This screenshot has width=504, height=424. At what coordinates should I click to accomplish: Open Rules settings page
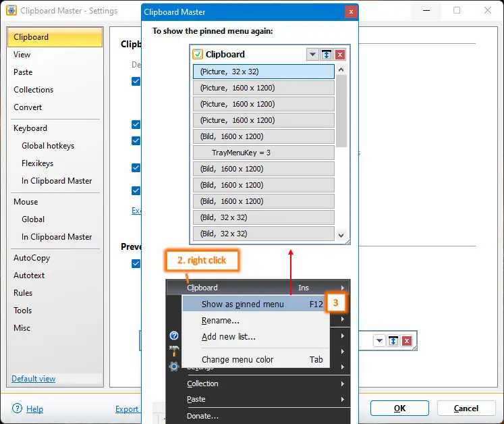23,293
